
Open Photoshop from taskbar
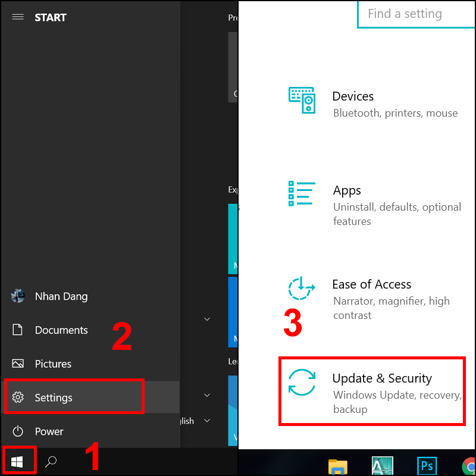coord(427,466)
